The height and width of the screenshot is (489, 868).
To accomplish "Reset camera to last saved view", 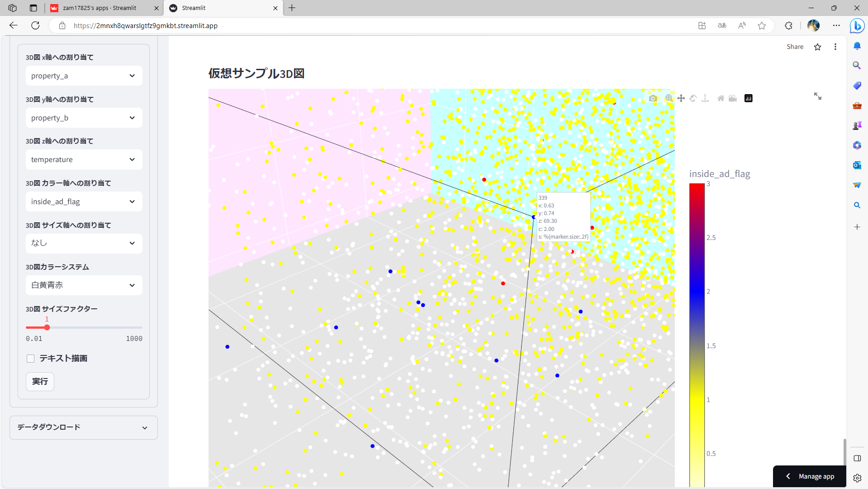I will coord(733,98).
